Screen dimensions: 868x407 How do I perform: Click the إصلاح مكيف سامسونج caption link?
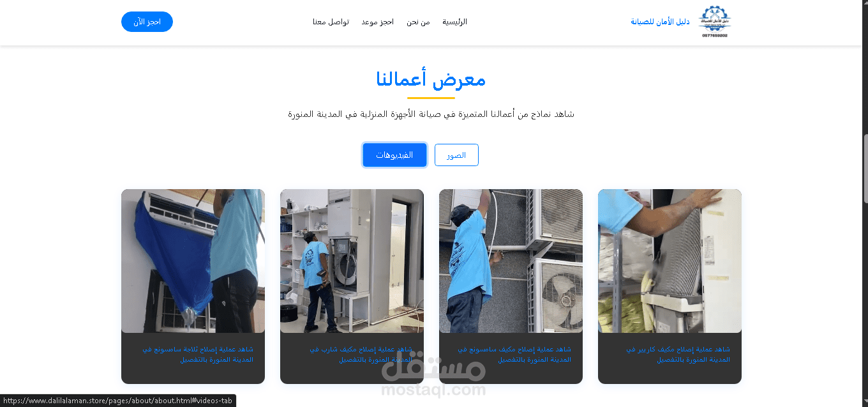click(x=514, y=355)
